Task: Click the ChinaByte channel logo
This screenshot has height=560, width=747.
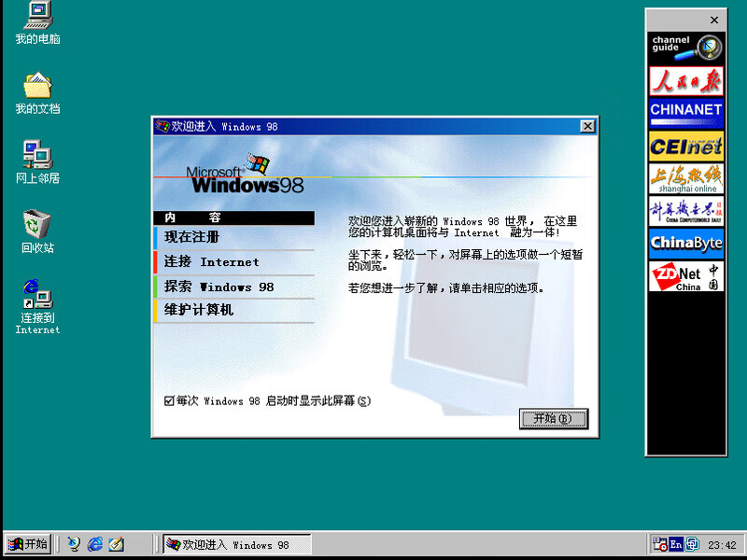Action: [686, 245]
